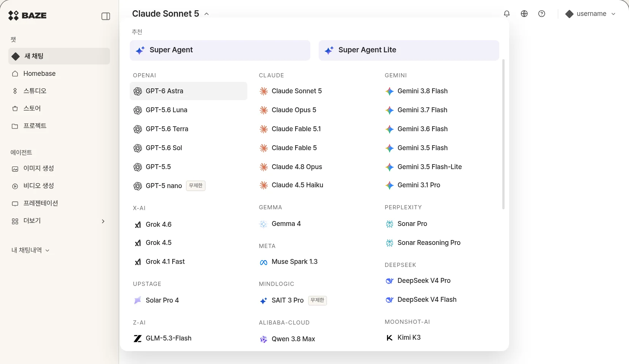This screenshot has height=364, width=629.
Task: Click the 더보기 grid icon
Action: coord(15,221)
